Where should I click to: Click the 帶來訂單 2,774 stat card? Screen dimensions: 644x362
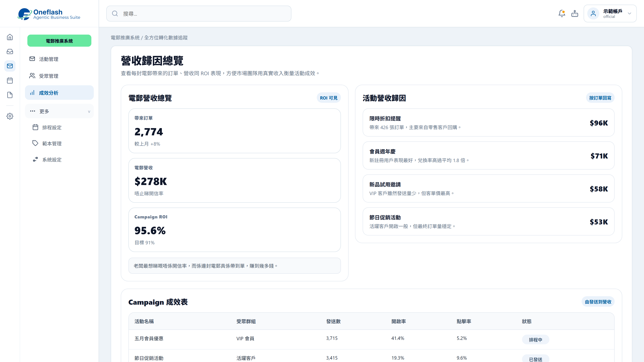coord(234,131)
